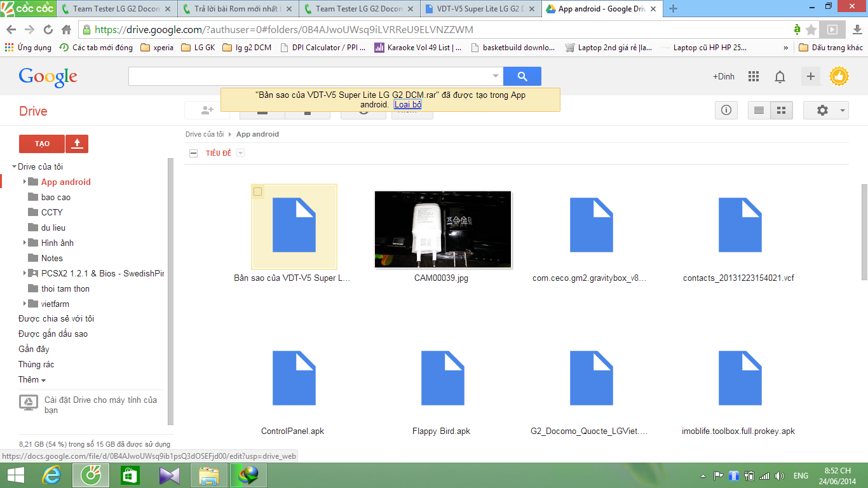The height and width of the screenshot is (488, 868).
Task: Switch Drive to list view
Action: click(759, 110)
